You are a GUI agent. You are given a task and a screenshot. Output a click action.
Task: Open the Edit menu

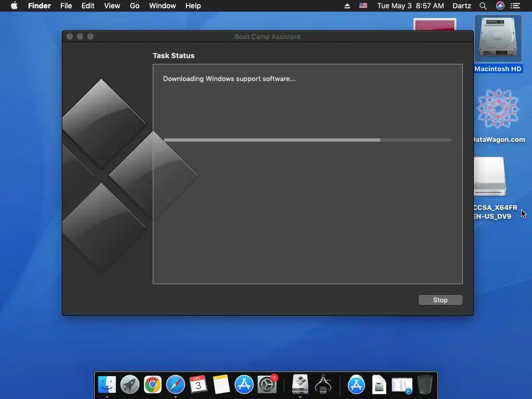click(88, 6)
